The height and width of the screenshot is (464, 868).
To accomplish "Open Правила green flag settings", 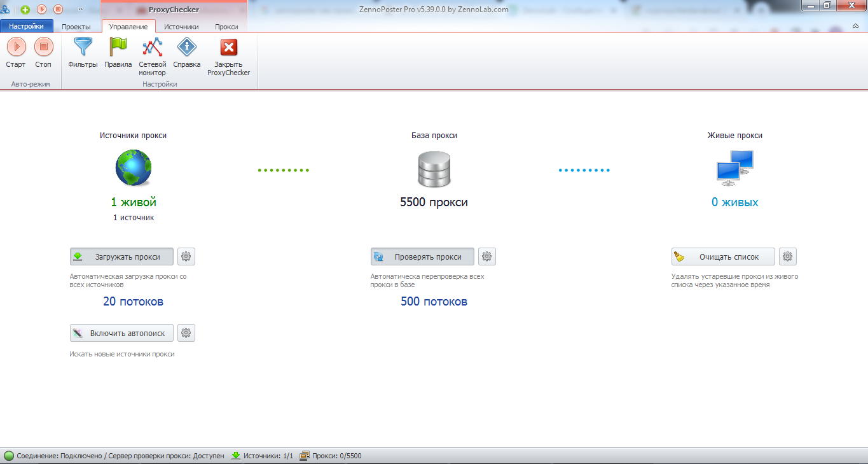I will click(118, 52).
